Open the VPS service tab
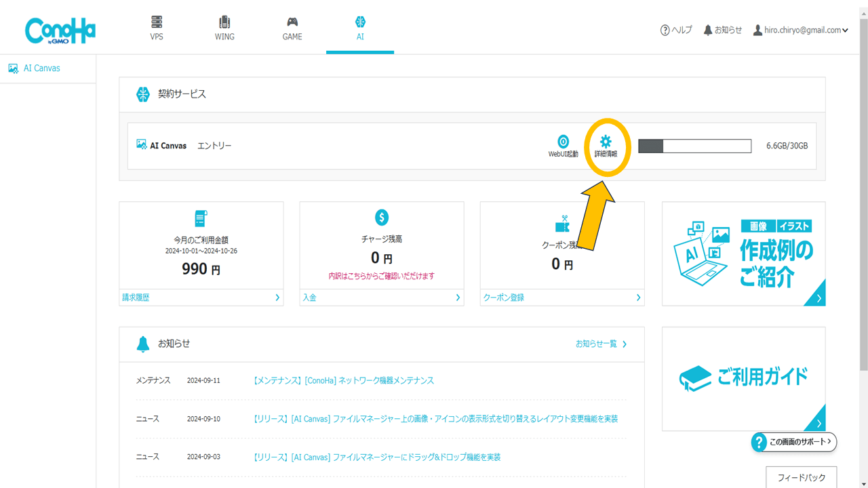868x488 pixels. [x=157, y=28]
